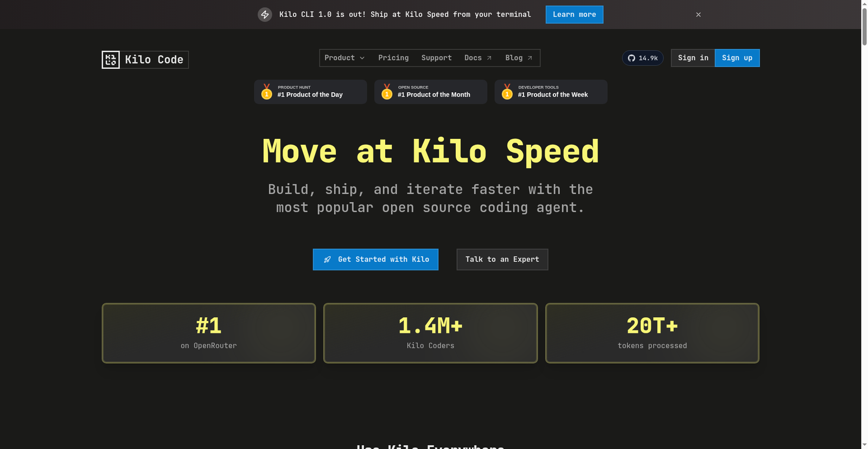Click external arrow icon beside Docs

click(489, 58)
